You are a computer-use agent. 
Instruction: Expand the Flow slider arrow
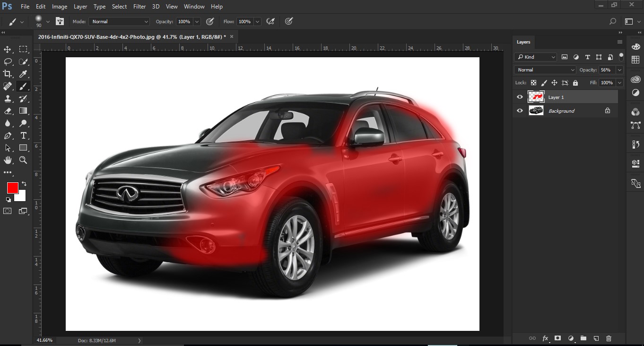(257, 21)
